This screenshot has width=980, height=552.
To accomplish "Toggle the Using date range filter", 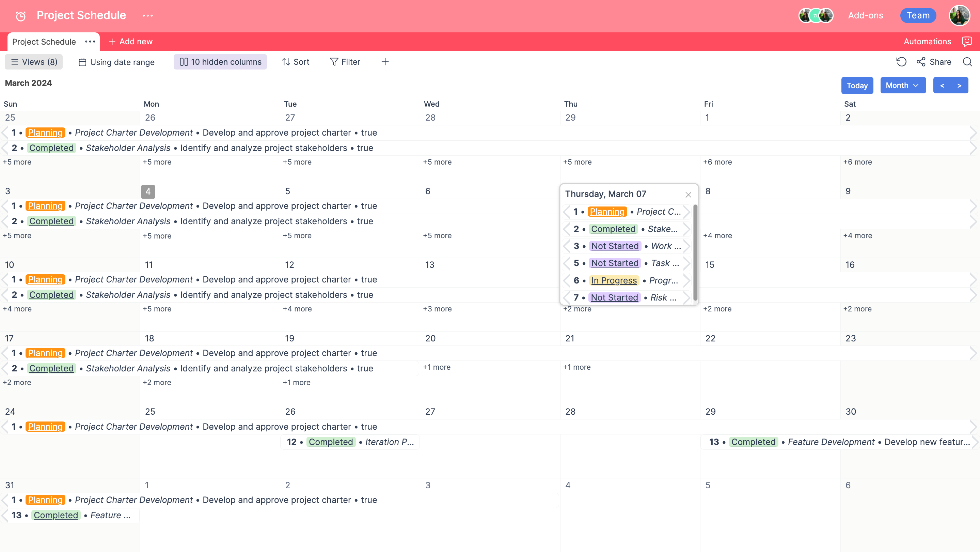I will click(117, 62).
